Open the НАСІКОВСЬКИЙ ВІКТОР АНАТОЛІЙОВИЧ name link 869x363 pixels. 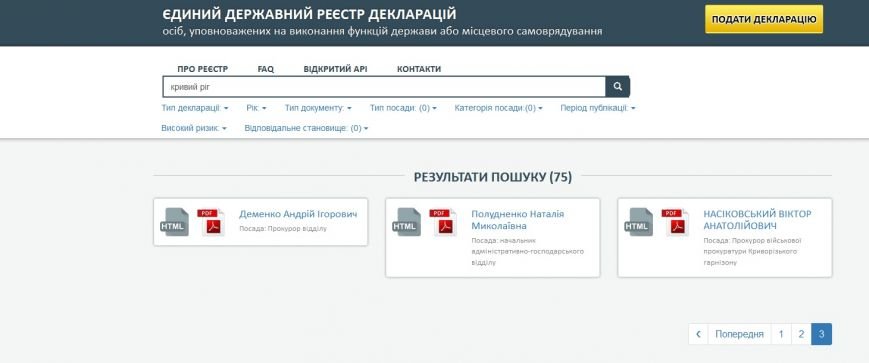[x=757, y=220]
